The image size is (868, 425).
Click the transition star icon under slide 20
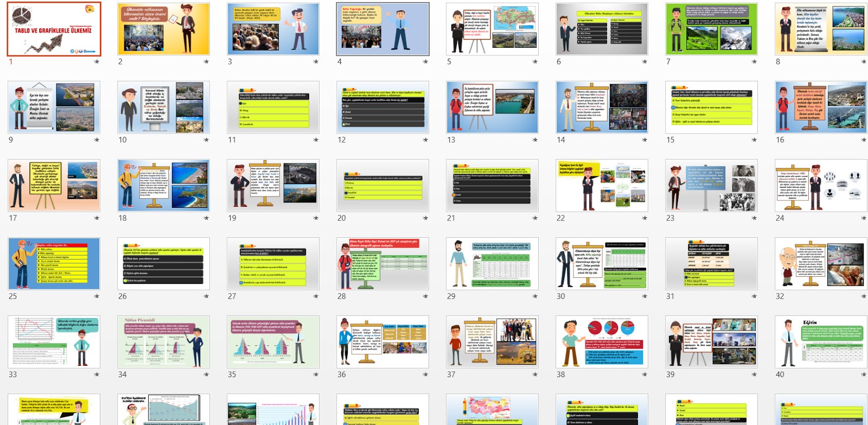coord(425,218)
